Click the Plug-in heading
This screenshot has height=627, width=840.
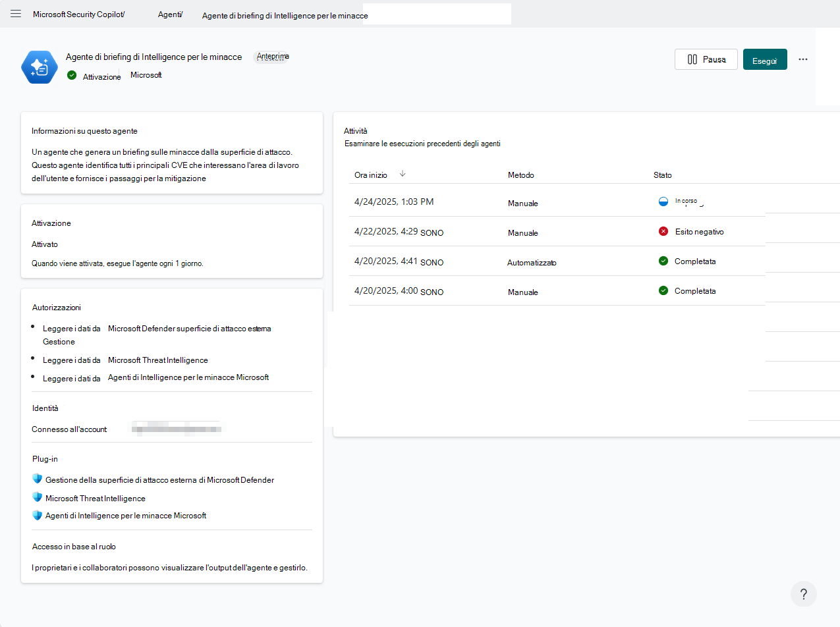tap(45, 458)
